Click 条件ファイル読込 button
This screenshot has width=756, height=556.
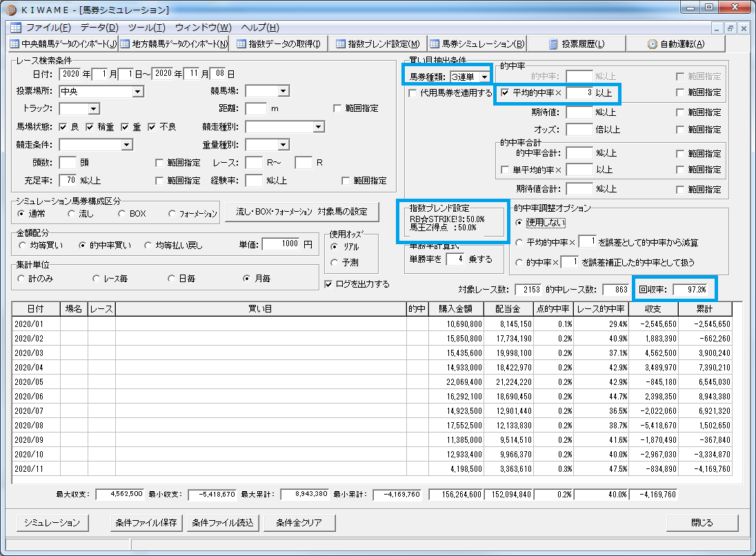(x=223, y=523)
